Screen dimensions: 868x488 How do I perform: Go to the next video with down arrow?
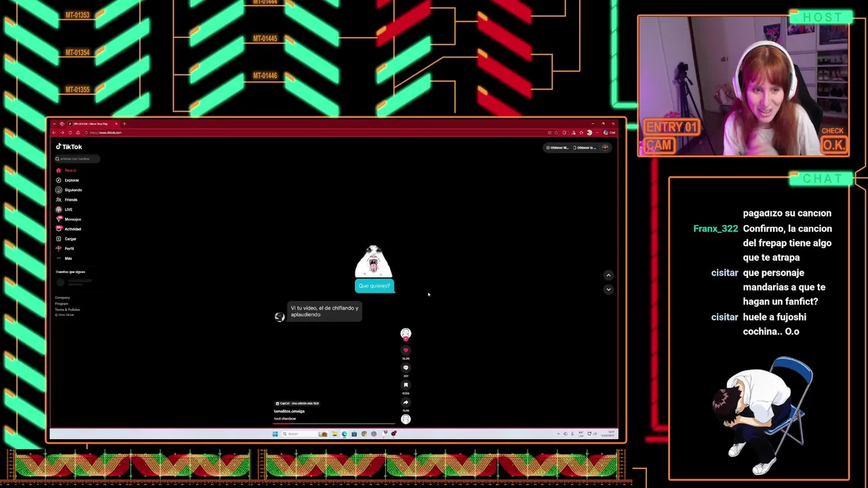pos(608,289)
